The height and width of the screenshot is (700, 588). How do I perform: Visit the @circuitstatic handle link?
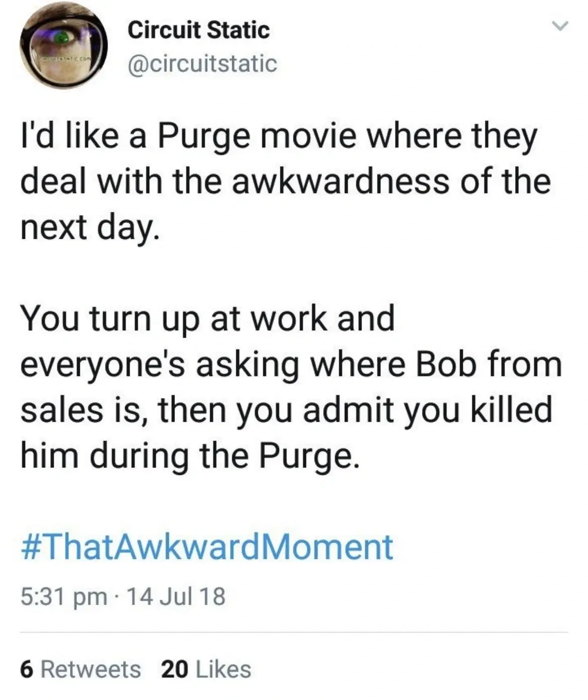tap(203, 64)
